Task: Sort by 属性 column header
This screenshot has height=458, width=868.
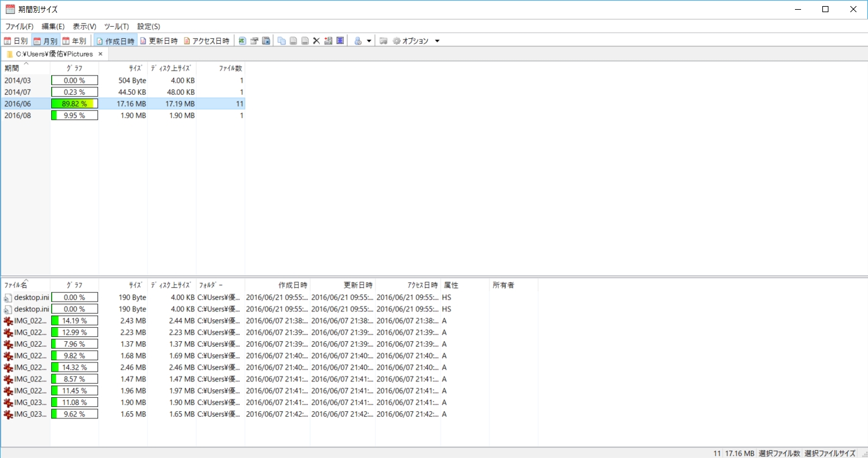Action: tap(465, 285)
